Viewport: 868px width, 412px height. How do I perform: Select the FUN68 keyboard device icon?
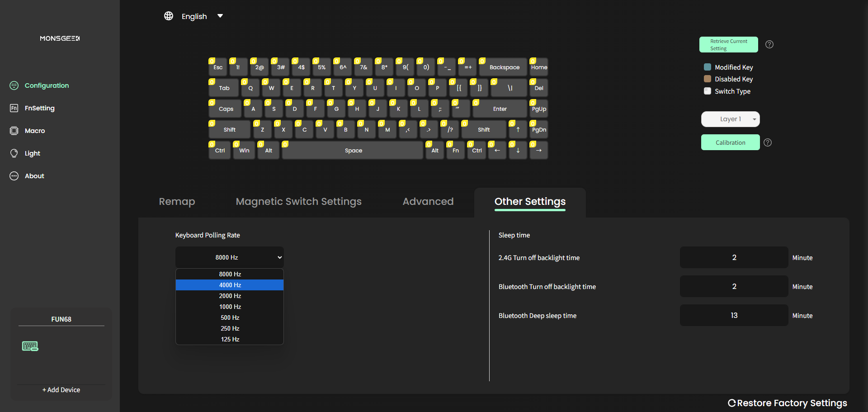coord(30,346)
